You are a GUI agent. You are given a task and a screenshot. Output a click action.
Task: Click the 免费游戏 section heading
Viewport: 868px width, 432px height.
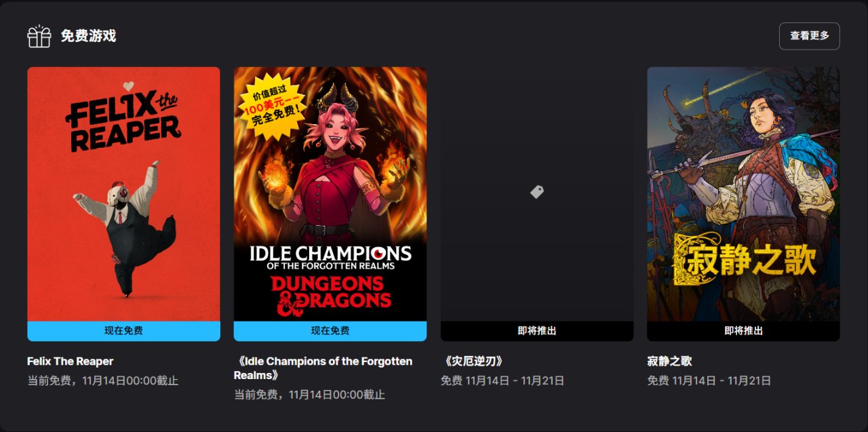[x=88, y=36]
